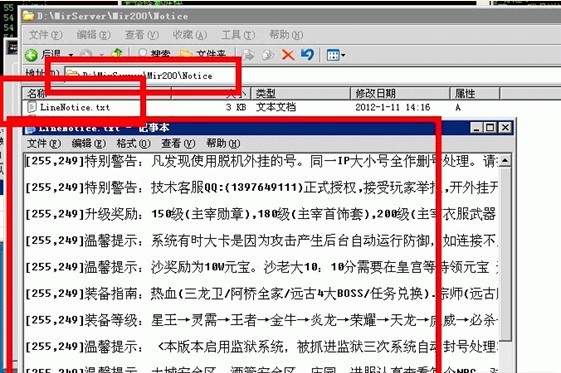Select the LineNotice.txt file icon
The image size is (561, 373).
point(32,107)
